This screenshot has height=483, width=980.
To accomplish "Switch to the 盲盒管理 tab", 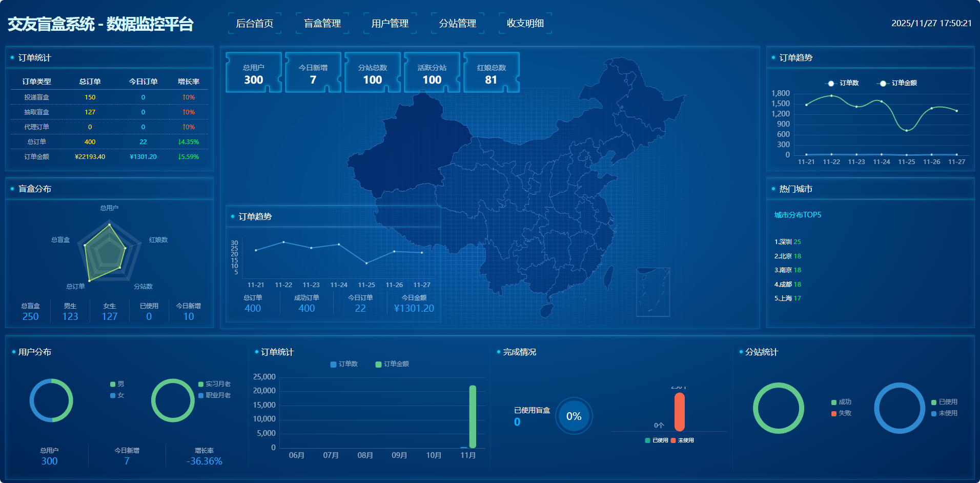I will pos(322,24).
